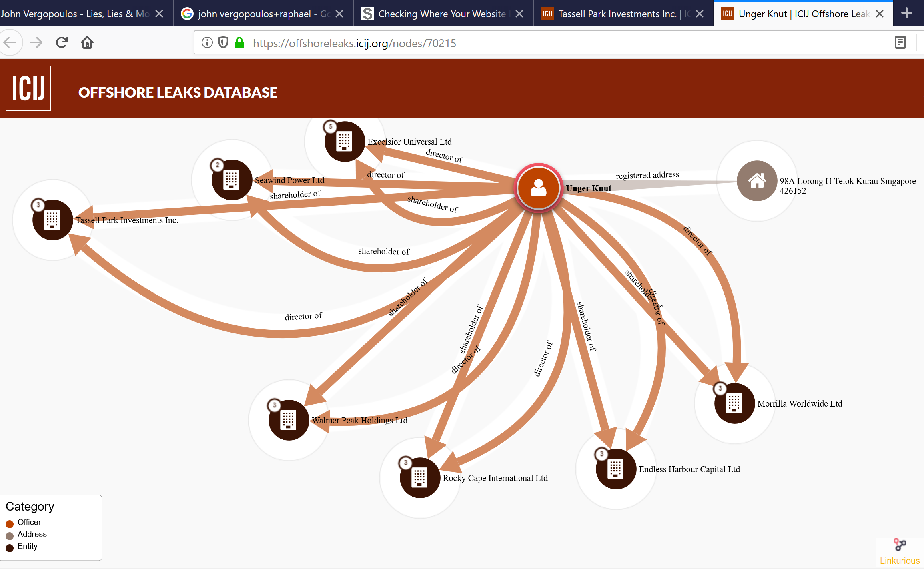
Task: Click the ICIJ logo in header
Action: [28, 88]
